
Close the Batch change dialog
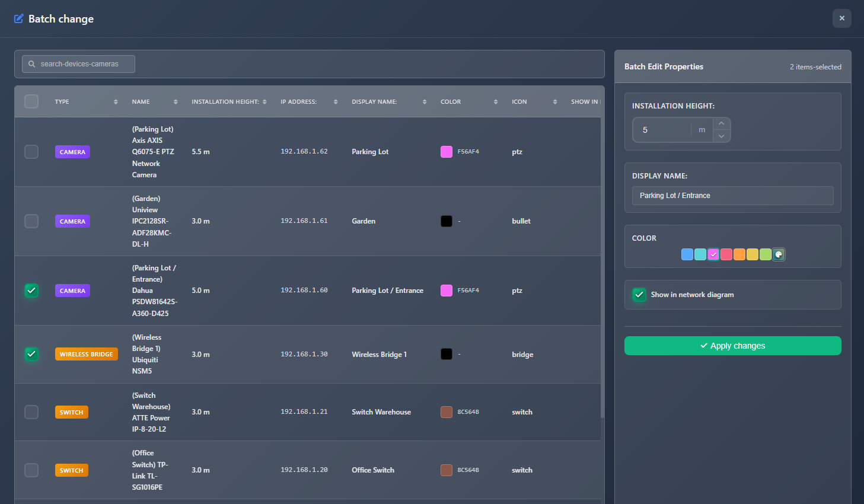pyautogui.click(x=841, y=18)
